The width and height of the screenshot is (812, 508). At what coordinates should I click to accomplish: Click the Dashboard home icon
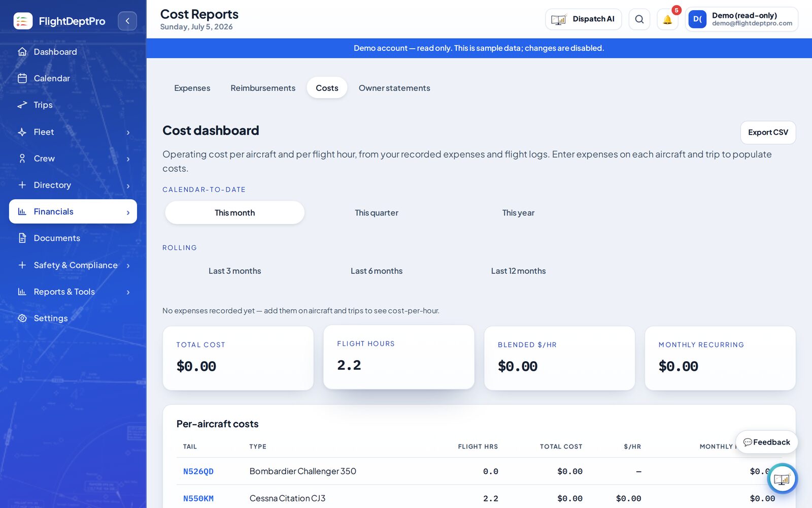pyautogui.click(x=22, y=52)
